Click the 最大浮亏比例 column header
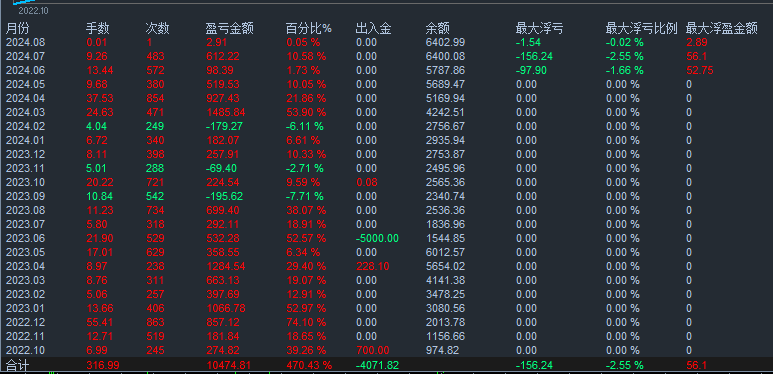The image size is (773, 374). click(x=642, y=29)
